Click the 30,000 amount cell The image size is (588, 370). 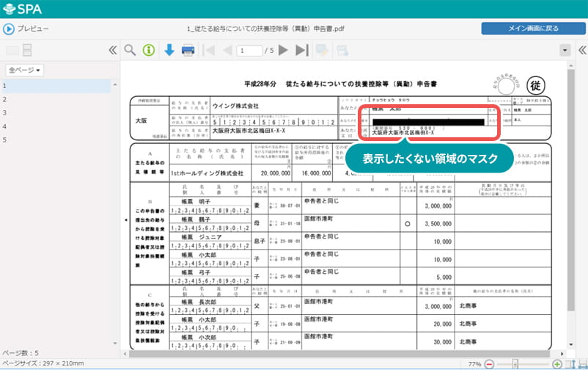(x=443, y=342)
